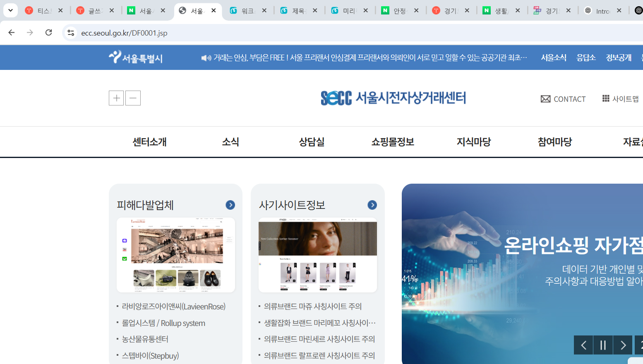Click the 서울특별시 city logo
The height and width of the screenshot is (364, 643).
(135, 57)
